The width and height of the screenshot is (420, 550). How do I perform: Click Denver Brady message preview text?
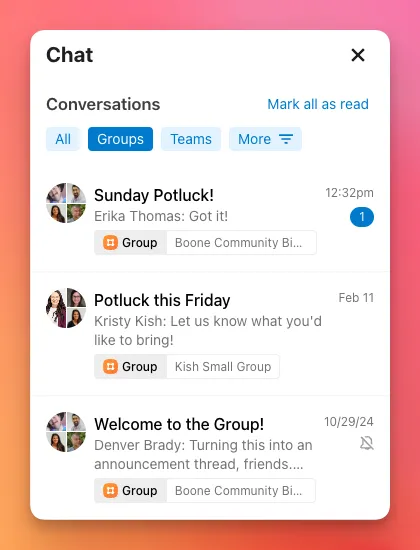(203, 455)
